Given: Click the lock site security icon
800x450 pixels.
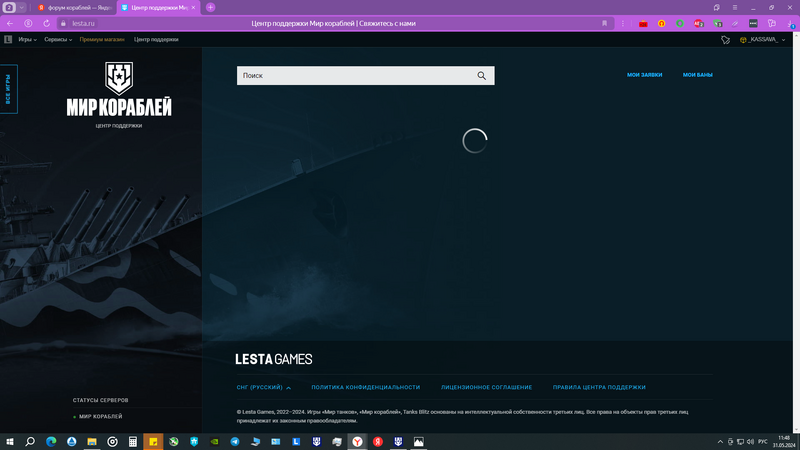Looking at the screenshot, I should [63, 23].
